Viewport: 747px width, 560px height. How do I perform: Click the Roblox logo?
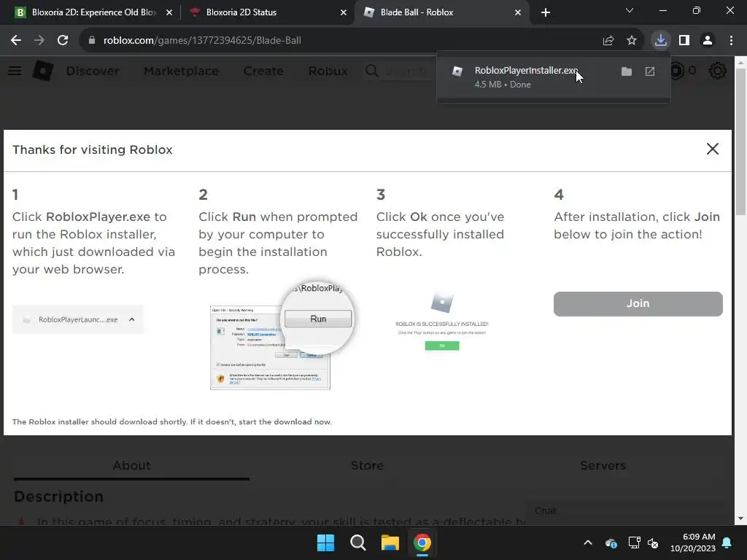pyautogui.click(x=43, y=71)
